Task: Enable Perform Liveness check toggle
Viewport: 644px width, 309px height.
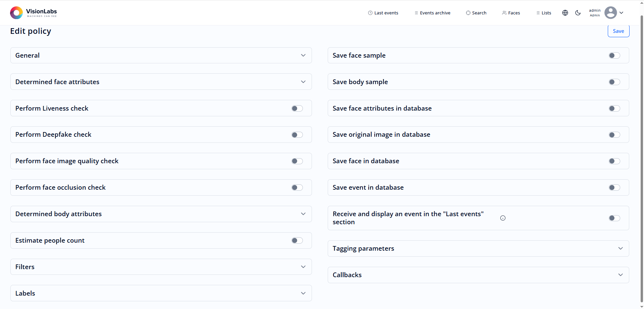Action: click(297, 108)
